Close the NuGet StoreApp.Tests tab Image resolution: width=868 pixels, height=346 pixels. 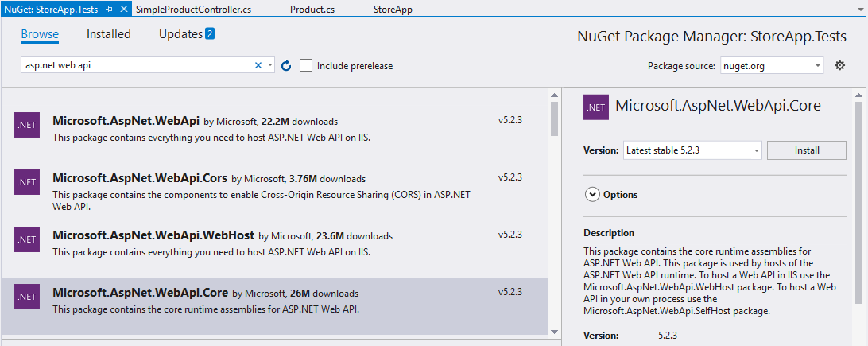click(122, 9)
